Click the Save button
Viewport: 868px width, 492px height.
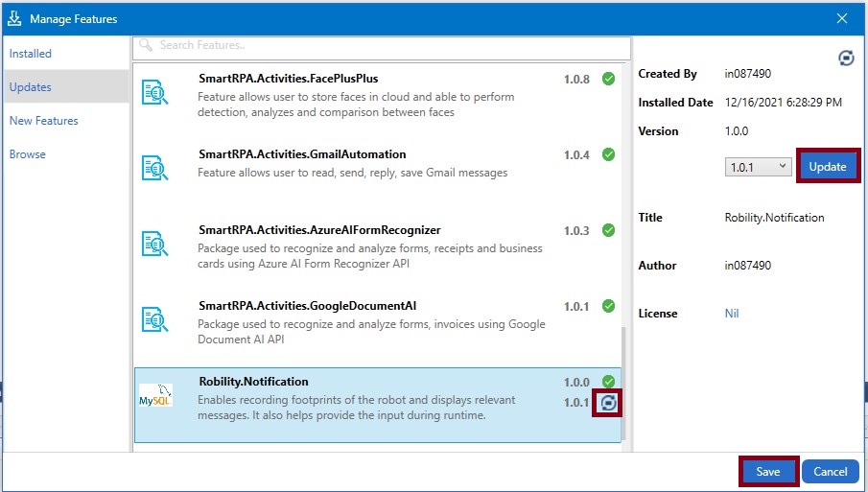767,471
